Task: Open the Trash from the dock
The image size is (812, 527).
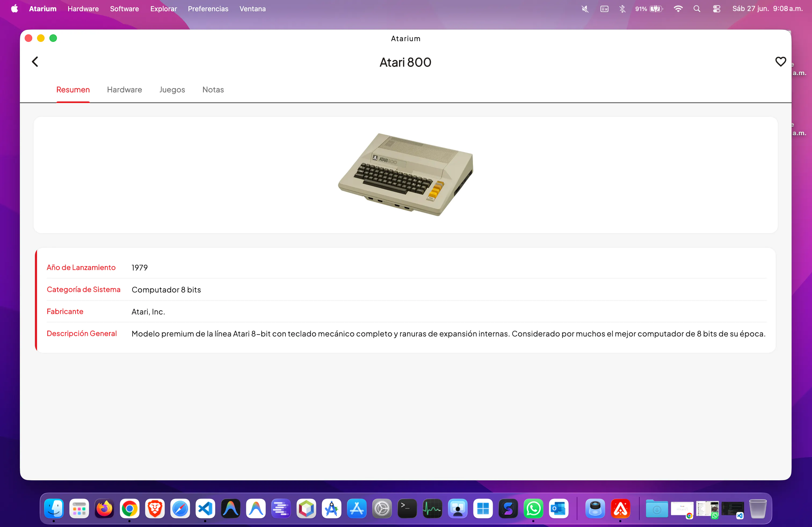Action: tap(758, 508)
